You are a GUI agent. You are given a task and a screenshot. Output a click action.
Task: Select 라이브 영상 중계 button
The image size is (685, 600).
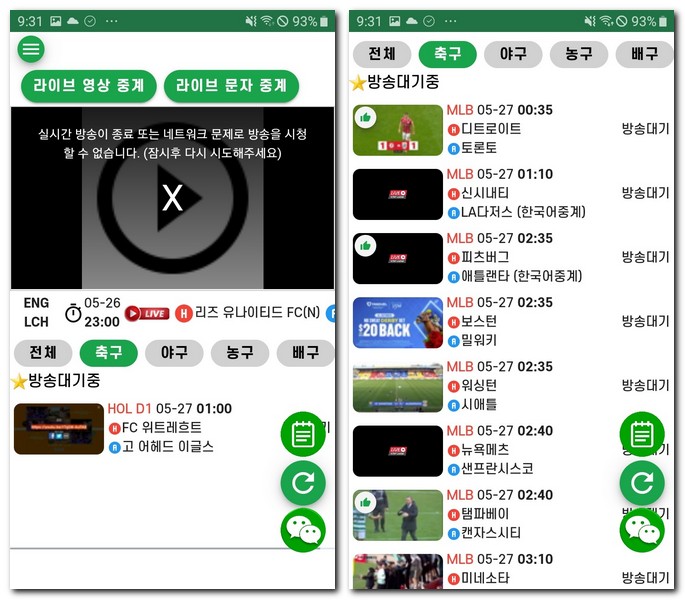(x=89, y=86)
